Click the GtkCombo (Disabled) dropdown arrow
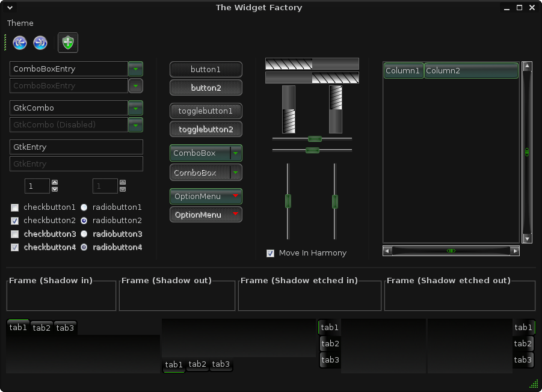Screen dimensions: 542x392 tap(135, 125)
